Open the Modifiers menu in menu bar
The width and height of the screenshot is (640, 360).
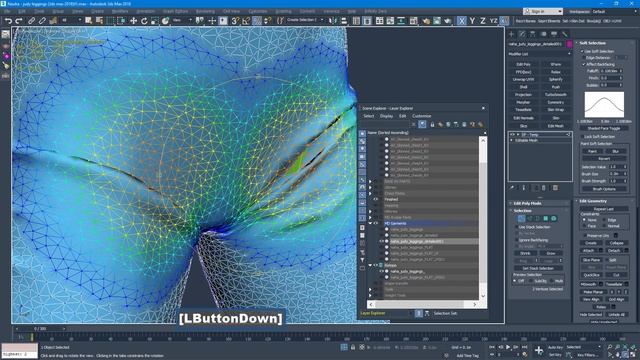tap(120, 11)
